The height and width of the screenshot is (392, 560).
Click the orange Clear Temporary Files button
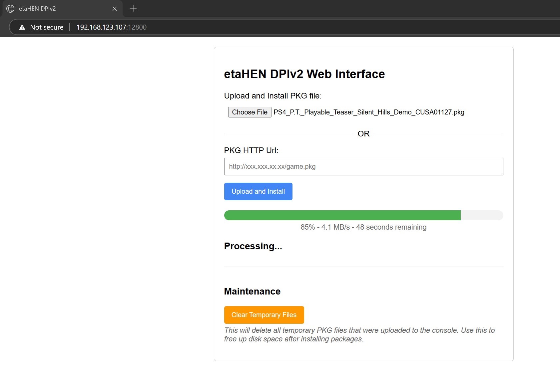pos(264,315)
